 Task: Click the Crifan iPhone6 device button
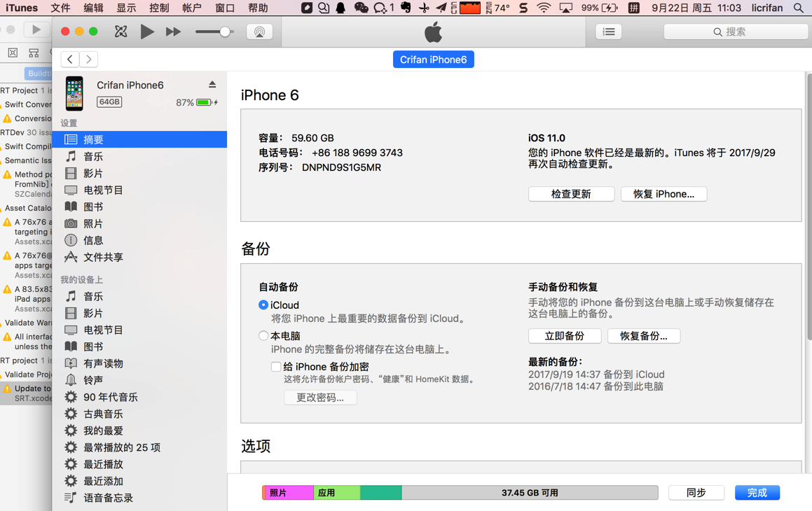click(434, 59)
